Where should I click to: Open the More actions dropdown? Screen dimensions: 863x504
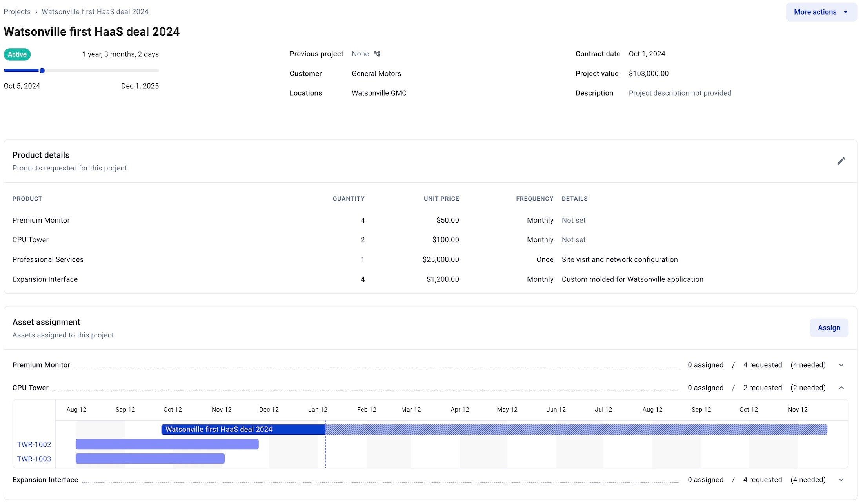pyautogui.click(x=821, y=12)
